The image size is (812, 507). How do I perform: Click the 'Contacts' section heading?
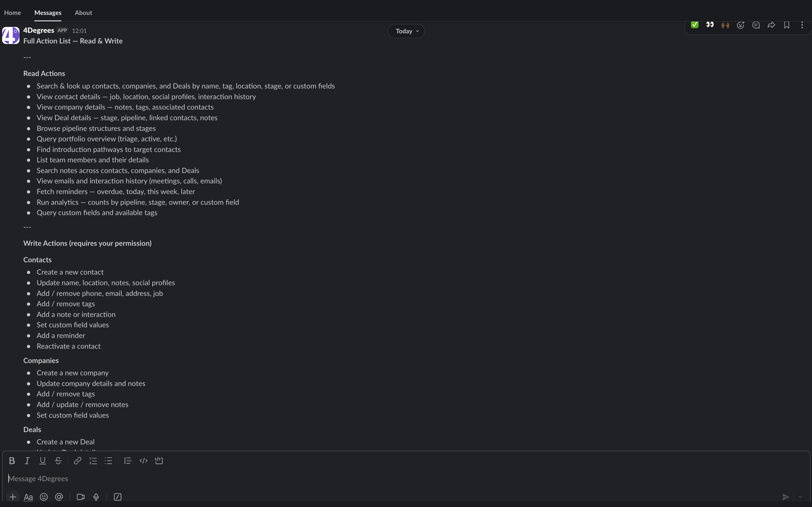(37, 260)
